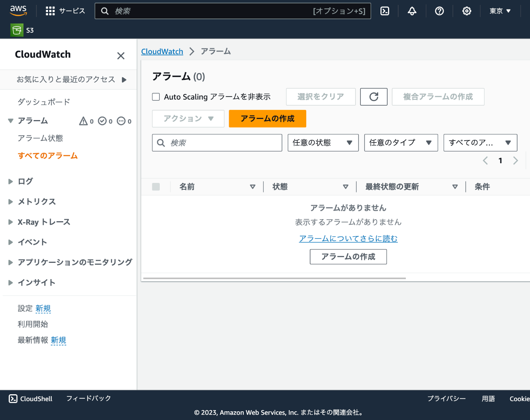Open 用語 footer link
Image resolution: width=530 pixels, height=420 pixels.
point(488,399)
